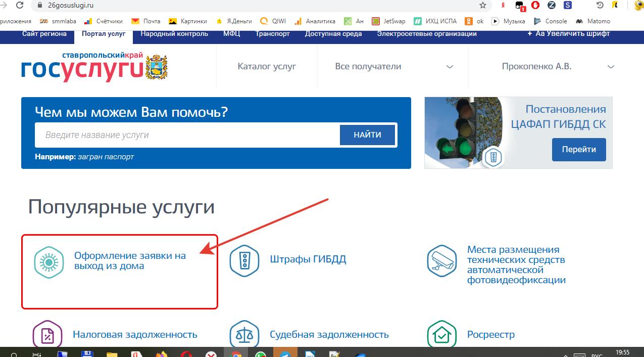
Task: Switch to the Народный контроль tab
Action: coord(174,34)
